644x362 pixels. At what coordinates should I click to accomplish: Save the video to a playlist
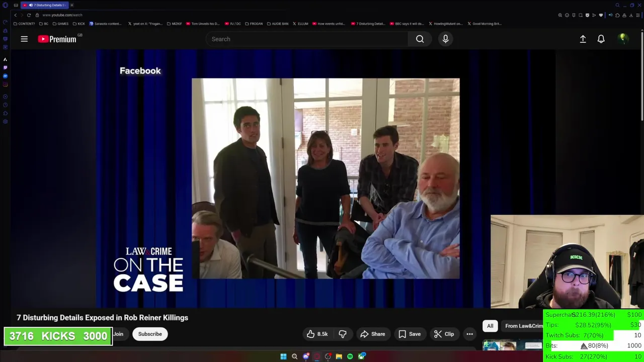[x=409, y=334]
